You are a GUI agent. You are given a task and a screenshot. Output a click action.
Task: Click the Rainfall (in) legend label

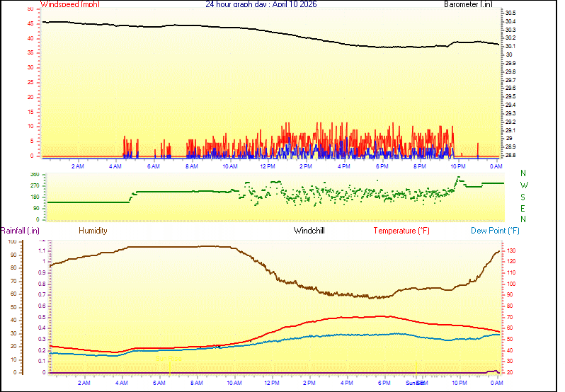(20, 231)
